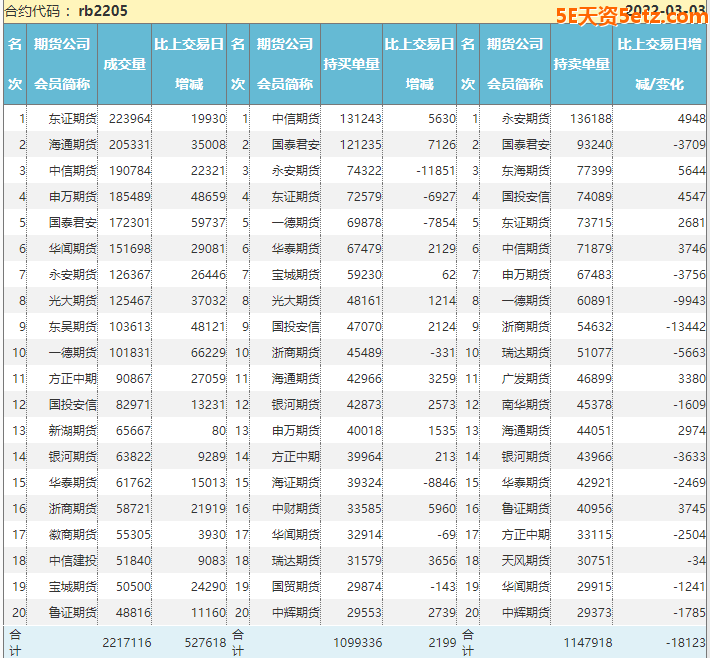710x658 pixels.
Task: Select 中财期货 in the long positions list
Action: (x=296, y=508)
